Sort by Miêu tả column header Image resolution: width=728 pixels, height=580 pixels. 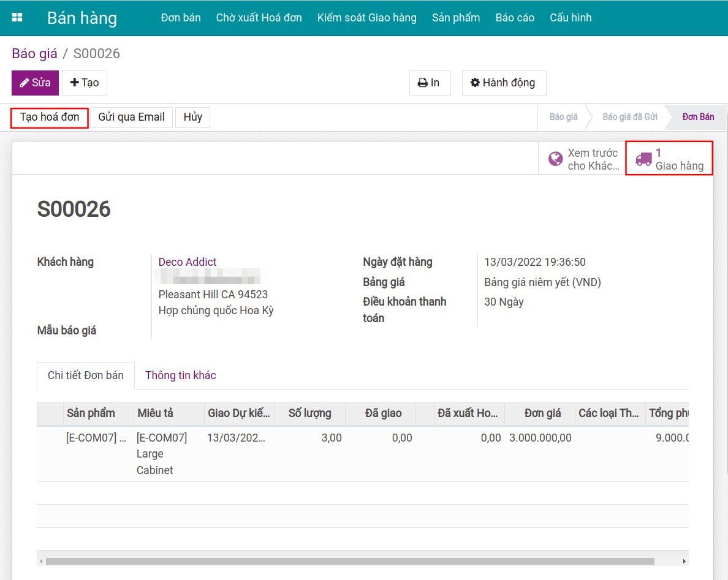pyautogui.click(x=169, y=413)
